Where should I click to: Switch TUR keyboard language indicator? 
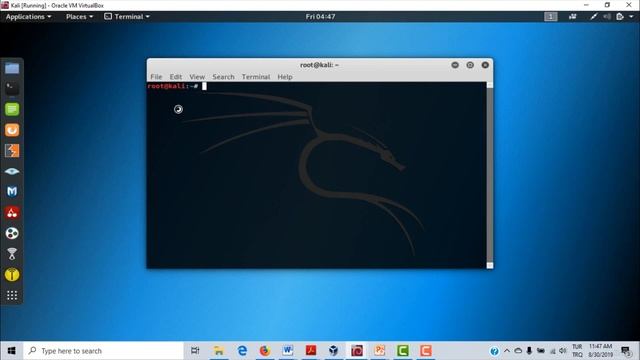coord(577,351)
